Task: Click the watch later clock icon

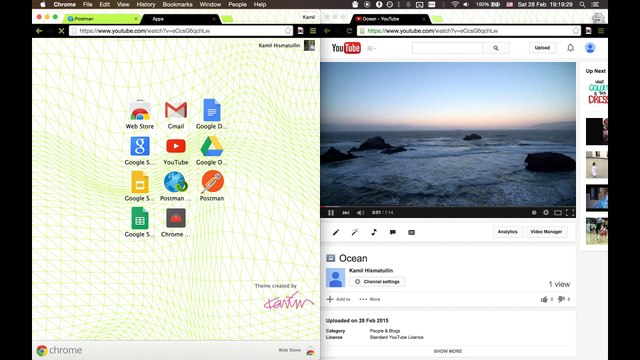Action: click(534, 212)
